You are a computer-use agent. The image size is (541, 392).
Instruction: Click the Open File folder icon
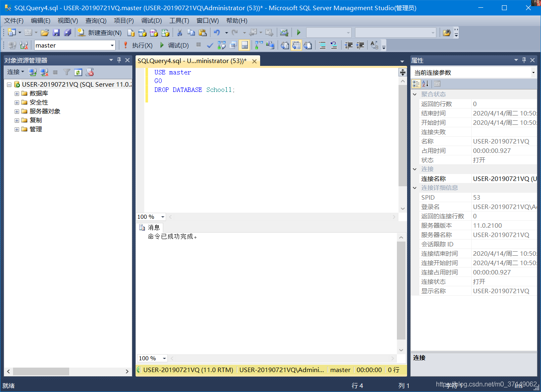click(x=45, y=33)
